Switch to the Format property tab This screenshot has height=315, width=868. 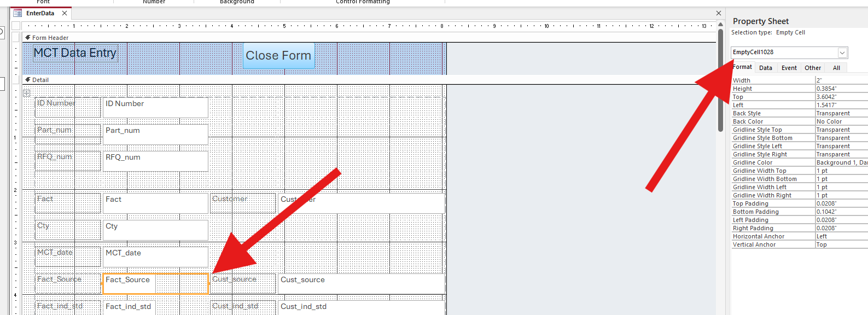(742, 67)
